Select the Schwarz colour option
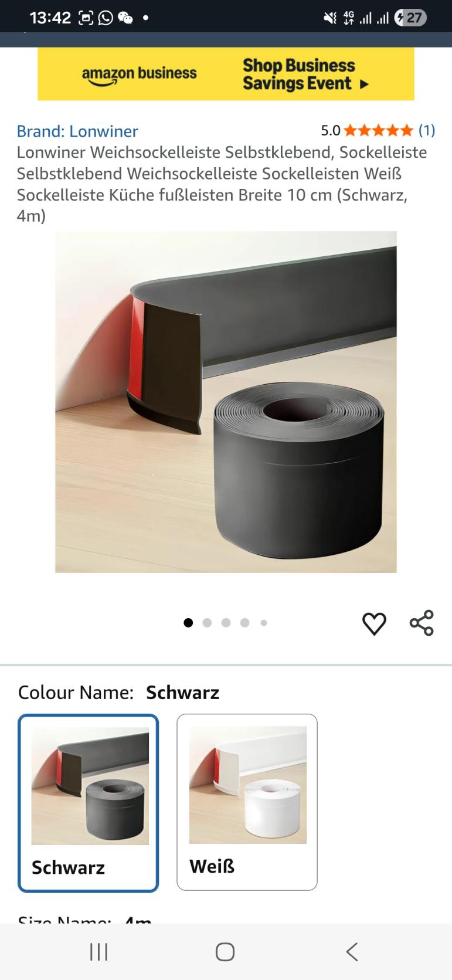The height and width of the screenshot is (980, 452). pos(88,803)
